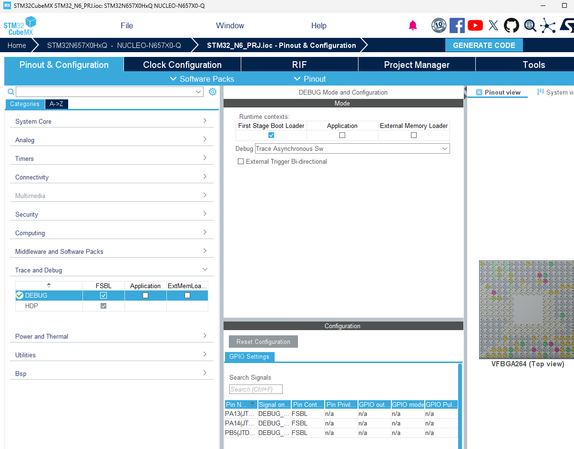Click the X social media icon

[x=493, y=25]
